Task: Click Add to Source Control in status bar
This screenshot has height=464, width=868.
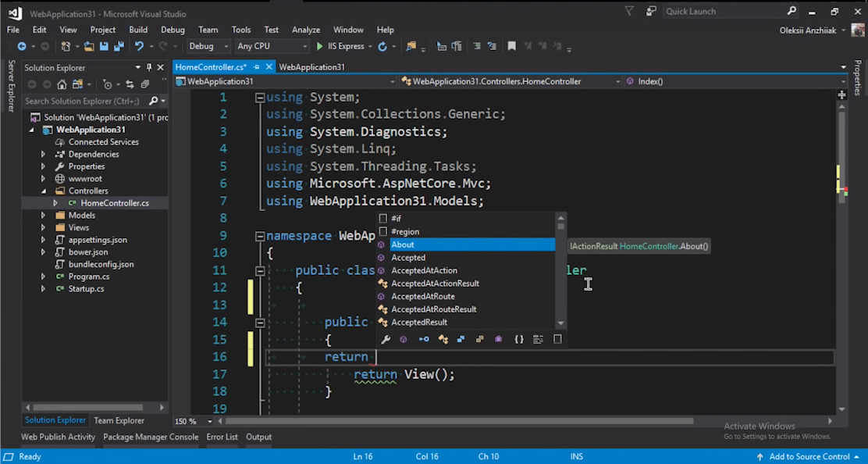Action: pyautogui.click(x=809, y=456)
